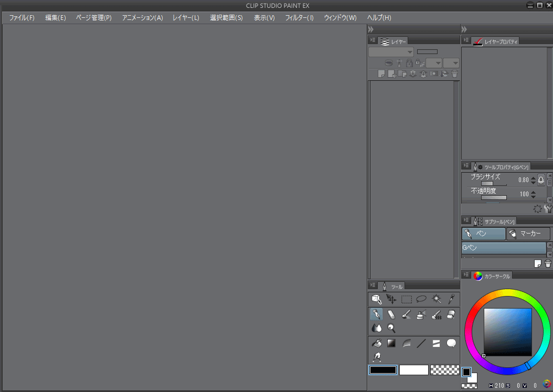Switch to the マーカー sub tool group
553x392 pixels.
pos(528,234)
